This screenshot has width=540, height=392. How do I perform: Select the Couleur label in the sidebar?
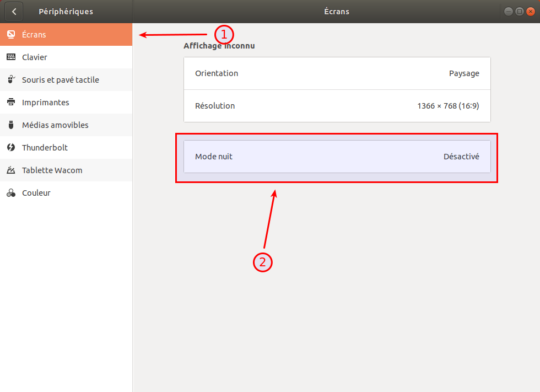tap(36, 193)
